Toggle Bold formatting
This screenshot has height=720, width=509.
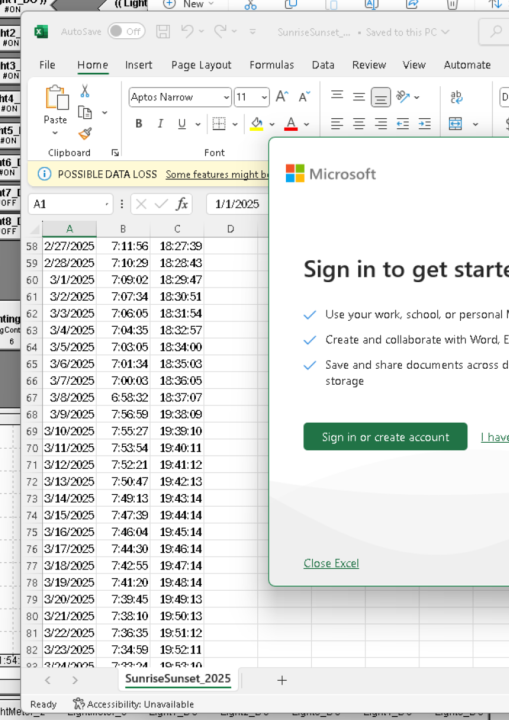(x=139, y=124)
